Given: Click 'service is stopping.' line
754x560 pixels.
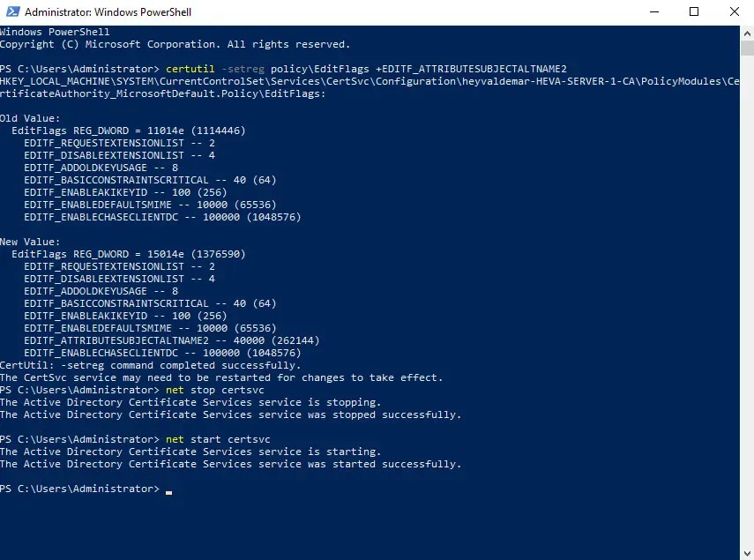Looking at the screenshot, I should 190,402.
